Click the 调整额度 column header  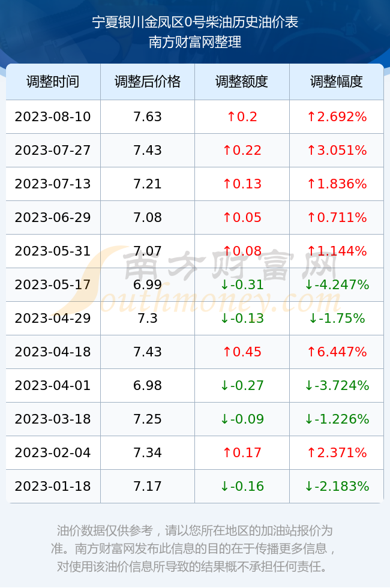242,82
